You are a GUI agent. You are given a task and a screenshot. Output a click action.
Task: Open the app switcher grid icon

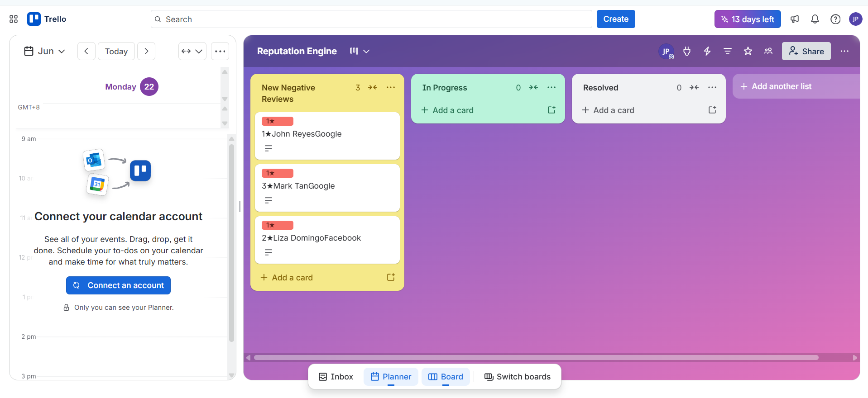coord(14,19)
